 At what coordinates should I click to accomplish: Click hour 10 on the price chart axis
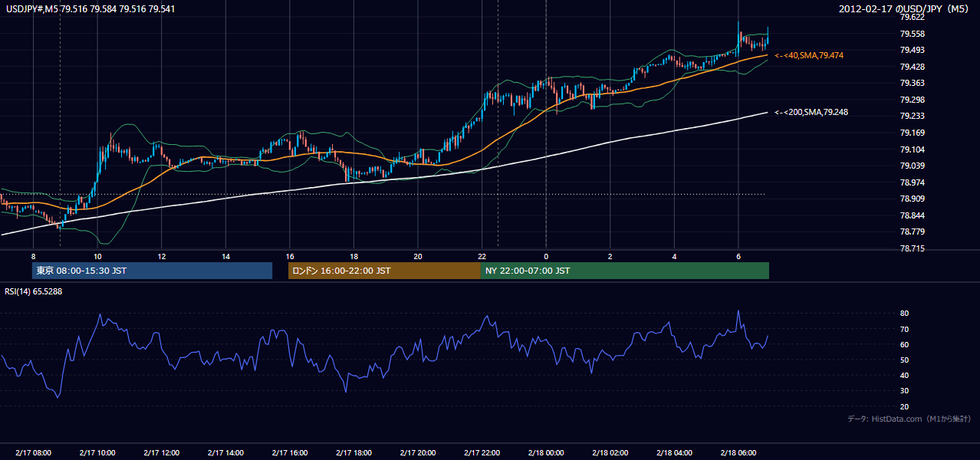point(97,256)
